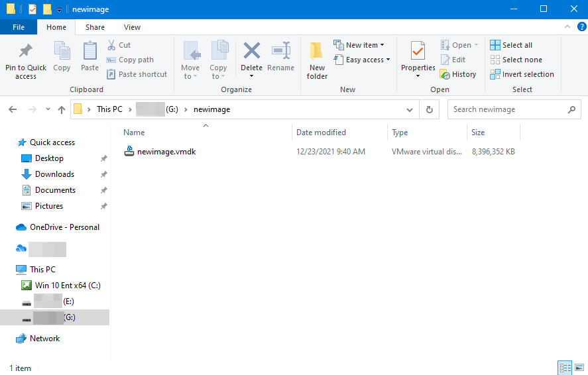Image resolution: width=588 pixels, height=375 pixels.
Task: Expand the Delete options arrow
Action: [252, 76]
